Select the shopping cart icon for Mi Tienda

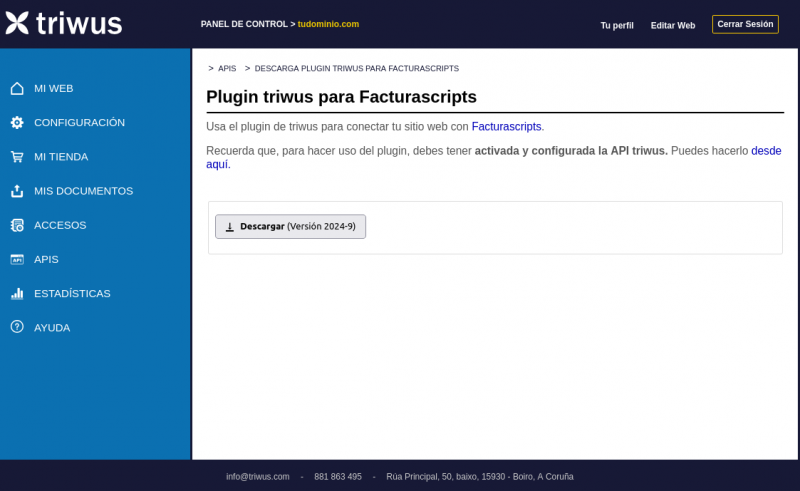[17, 157]
